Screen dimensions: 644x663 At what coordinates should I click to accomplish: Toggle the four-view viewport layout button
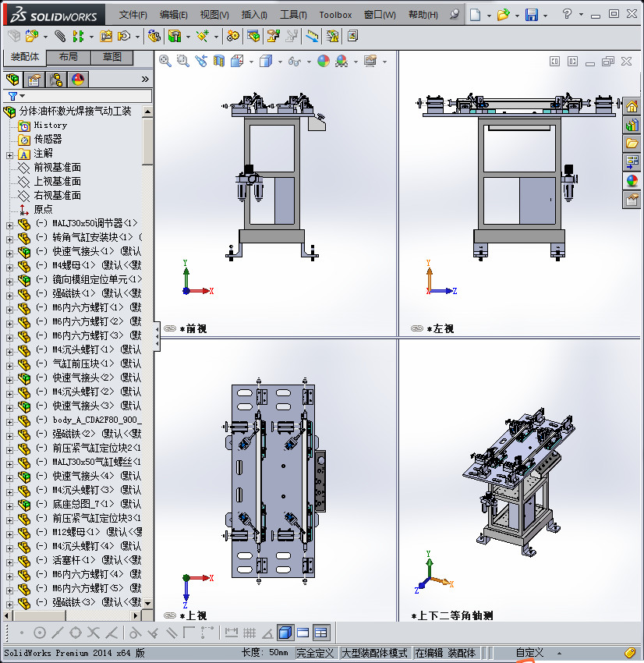(321, 633)
